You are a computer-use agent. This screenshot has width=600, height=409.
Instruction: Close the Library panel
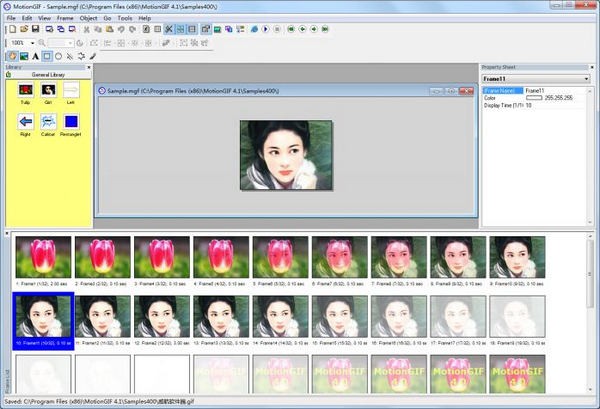tap(88, 67)
